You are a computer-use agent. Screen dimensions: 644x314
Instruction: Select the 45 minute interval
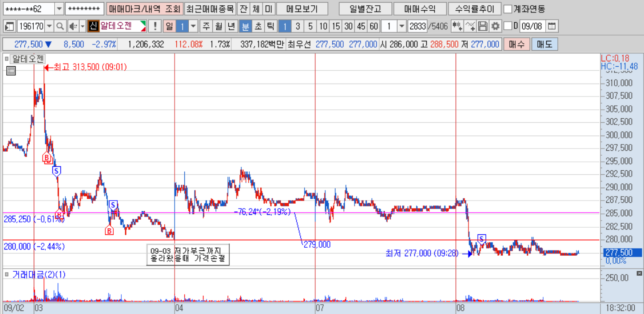point(361,26)
